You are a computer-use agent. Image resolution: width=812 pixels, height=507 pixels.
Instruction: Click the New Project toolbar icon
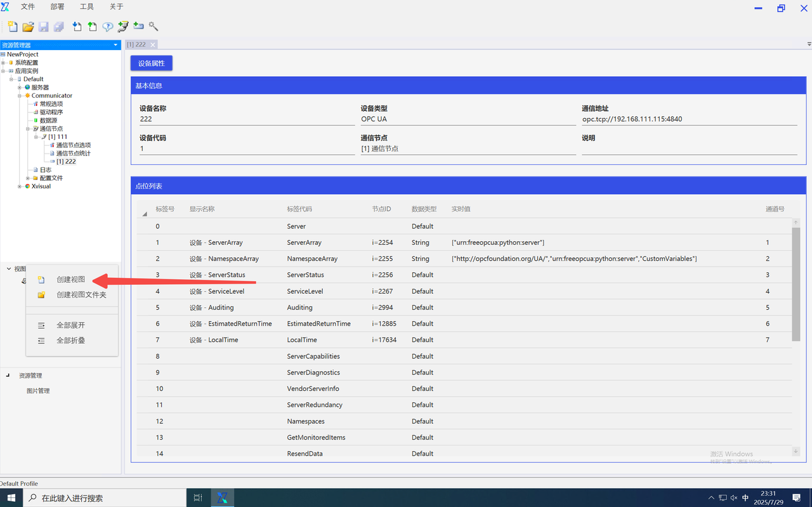click(x=13, y=27)
